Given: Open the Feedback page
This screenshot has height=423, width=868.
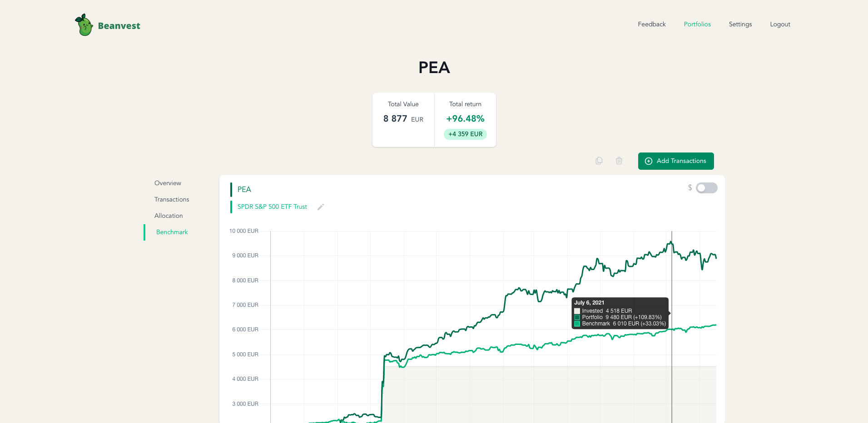Looking at the screenshot, I should tap(651, 24).
